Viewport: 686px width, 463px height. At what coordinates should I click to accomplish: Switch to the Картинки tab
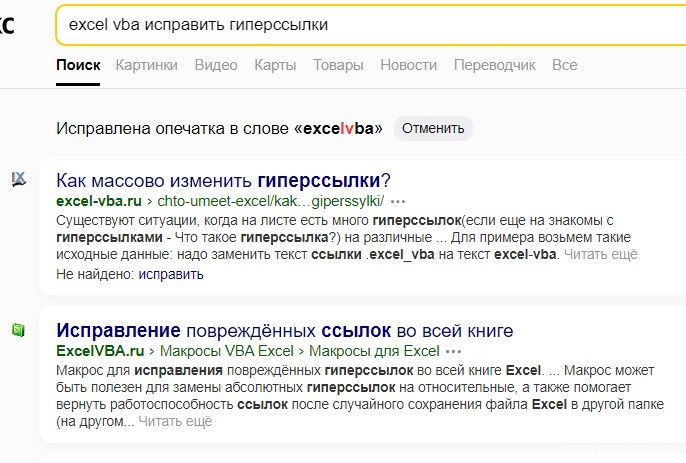tap(147, 65)
